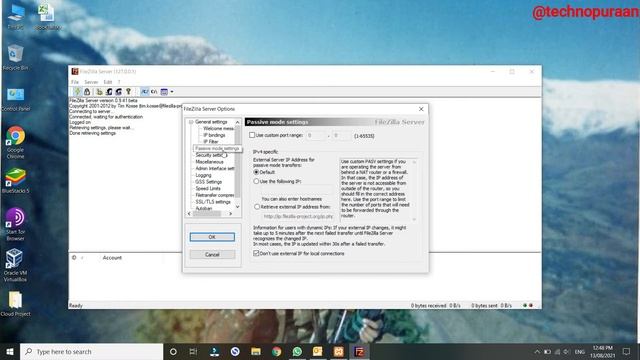Select Miscellaneous tree item
The height and width of the screenshot is (360, 640).
pos(209,162)
